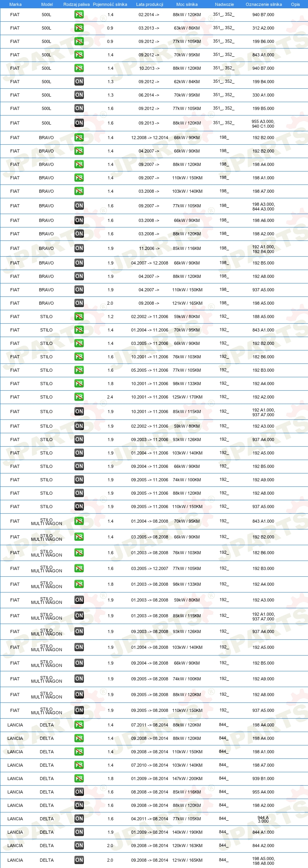Select the petrol icon for Delta 1.8 147kW / 200KM

pyautogui.click(x=79, y=779)
